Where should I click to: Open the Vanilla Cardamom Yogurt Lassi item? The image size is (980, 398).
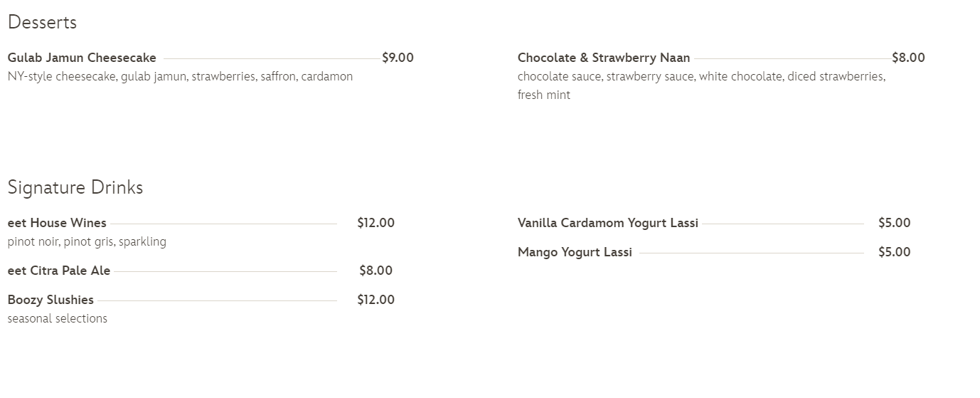point(608,223)
